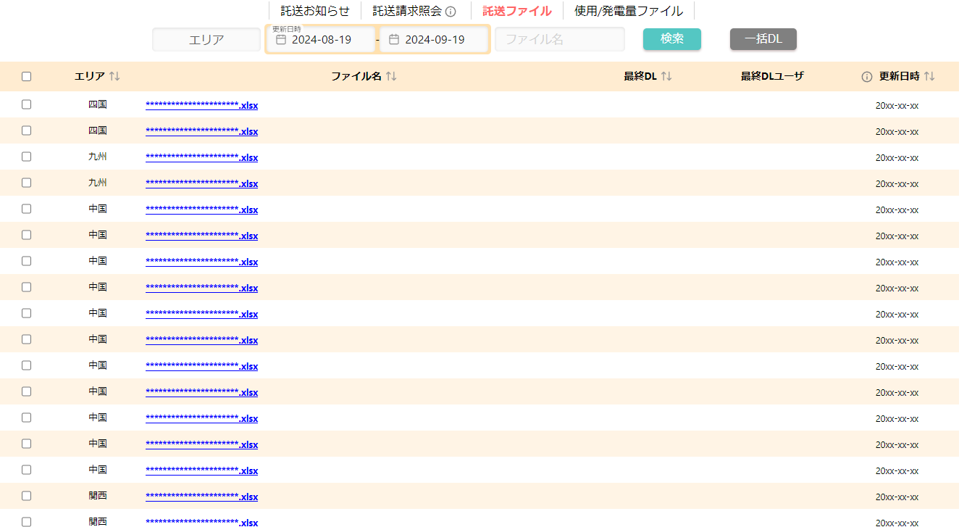Check the first 四国 row checkbox
Viewport: 980px width, 527px height.
(27, 104)
